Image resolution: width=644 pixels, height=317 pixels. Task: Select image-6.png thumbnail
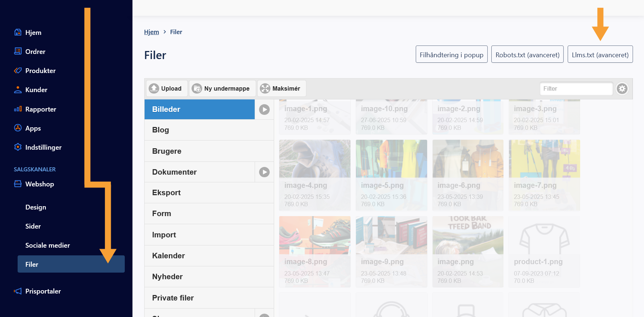click(468, 175)
